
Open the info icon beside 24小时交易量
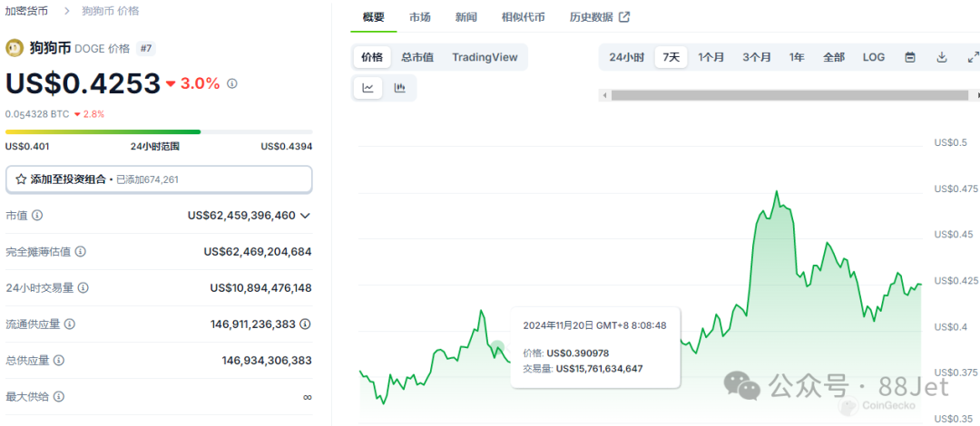(x=83, y=288)
